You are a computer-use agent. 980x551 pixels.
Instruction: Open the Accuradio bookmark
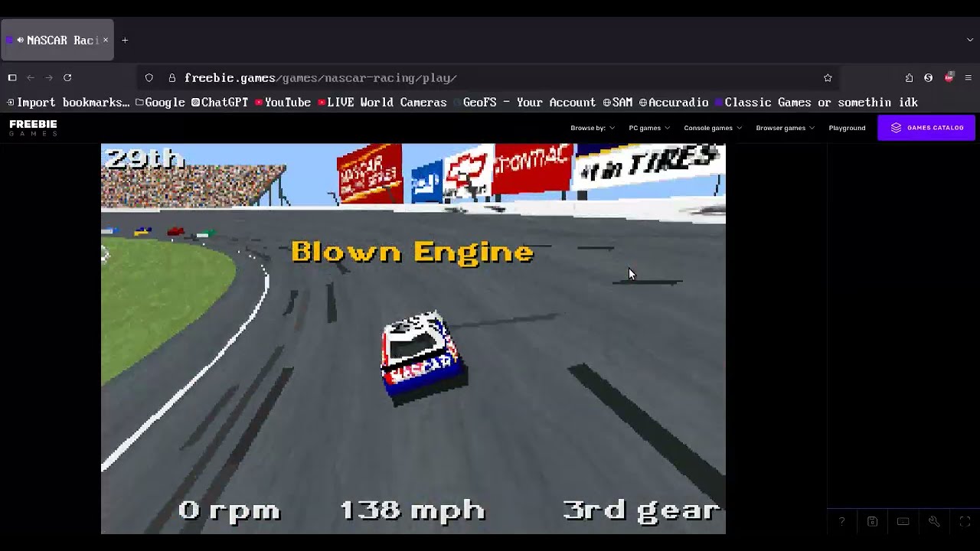coord(674,103)
